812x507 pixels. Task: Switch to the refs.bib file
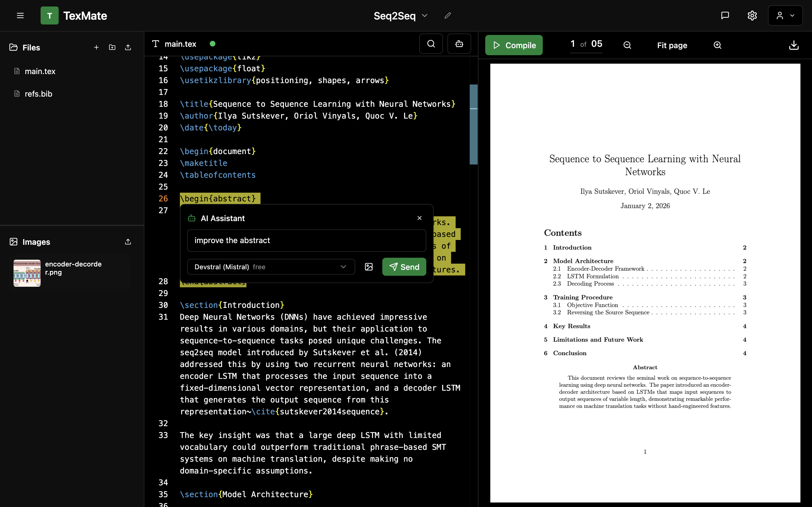coord(38,94)
